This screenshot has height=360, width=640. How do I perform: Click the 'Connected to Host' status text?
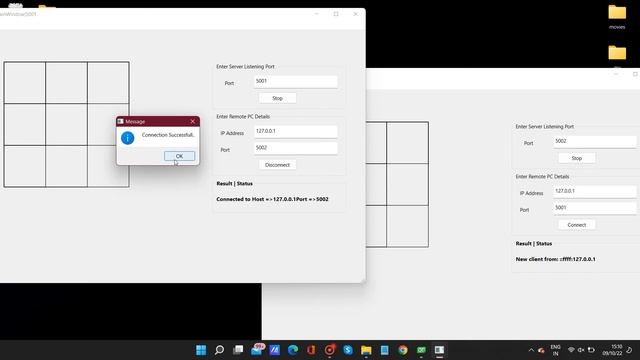click(x=272, y=199)
